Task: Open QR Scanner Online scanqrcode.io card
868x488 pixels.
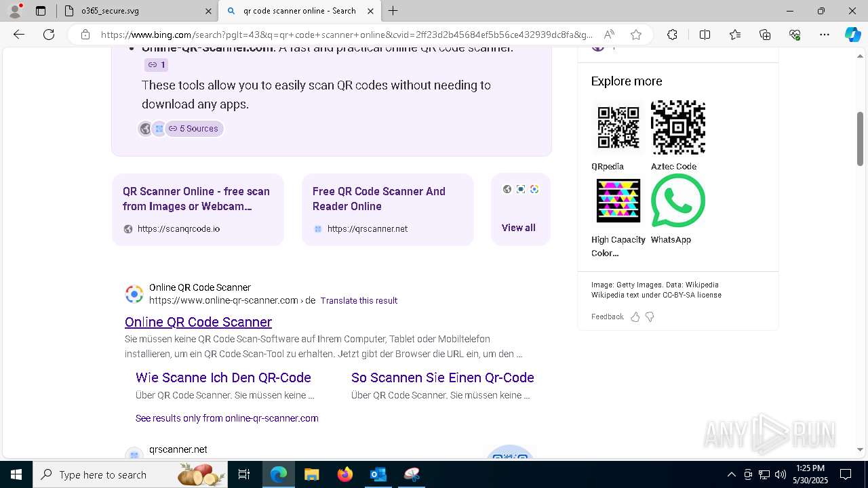Action: pos(198,209)
